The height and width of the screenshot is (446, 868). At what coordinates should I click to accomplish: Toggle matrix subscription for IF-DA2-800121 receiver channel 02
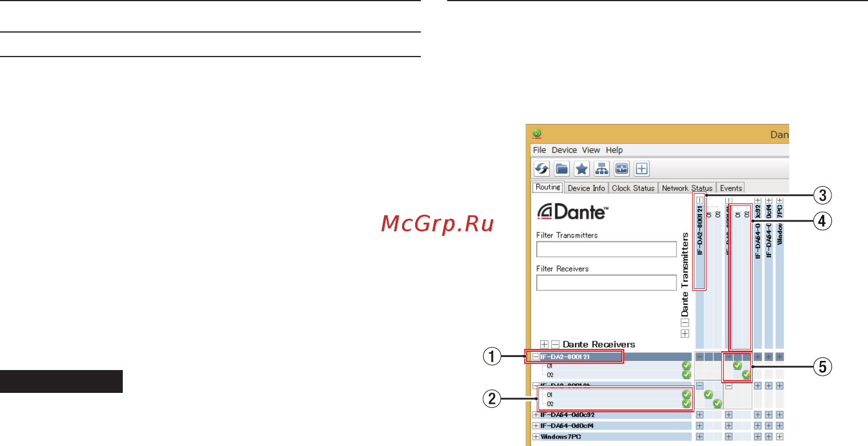point(746,375)
